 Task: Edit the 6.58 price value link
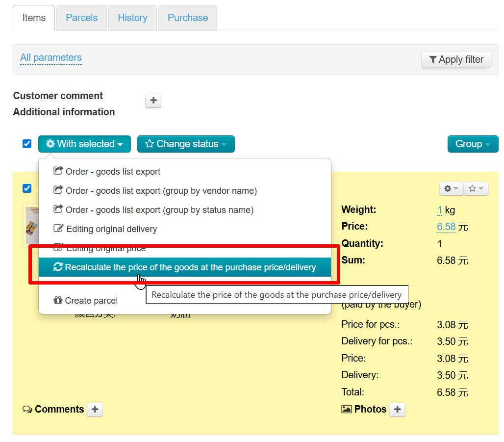(x=446, y=227)
